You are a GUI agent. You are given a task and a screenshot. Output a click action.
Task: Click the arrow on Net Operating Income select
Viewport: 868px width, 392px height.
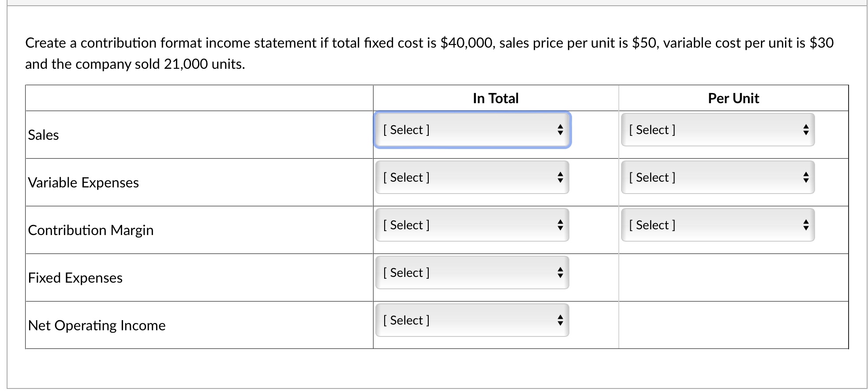560,320
